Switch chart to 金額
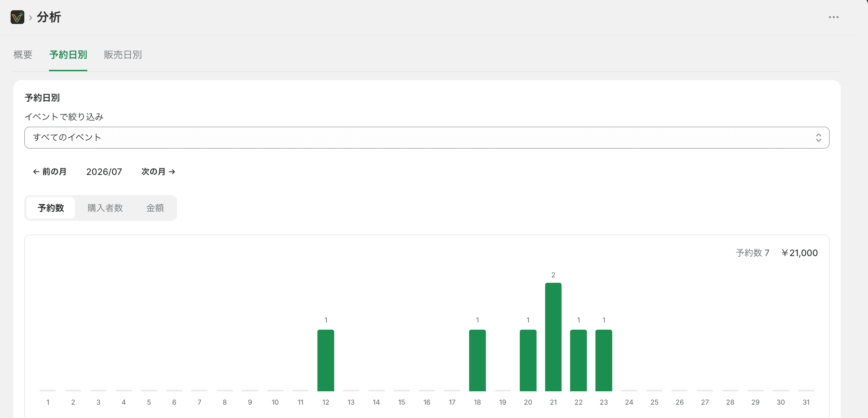The image size is (868, 418). click(155, 208)
